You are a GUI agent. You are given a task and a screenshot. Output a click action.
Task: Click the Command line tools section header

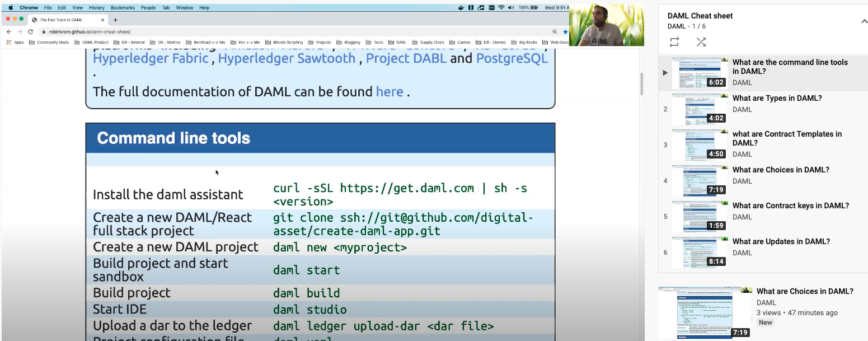(x=320, y=138)
